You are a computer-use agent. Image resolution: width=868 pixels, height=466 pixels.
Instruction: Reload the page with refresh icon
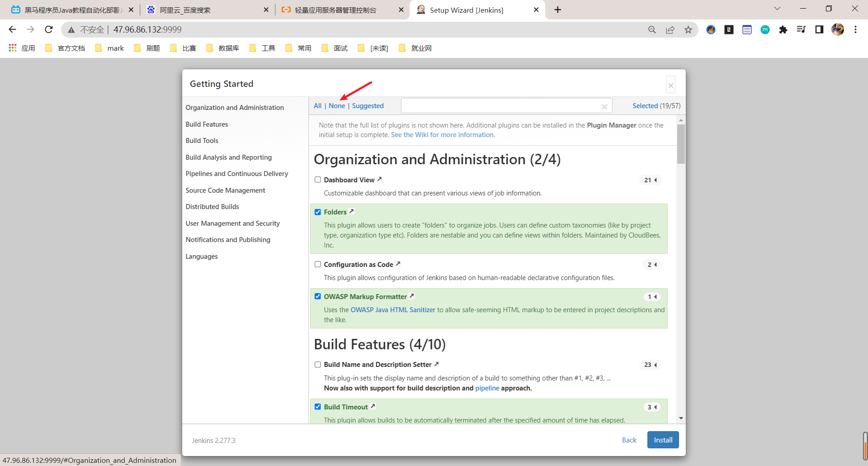point(49,29)
